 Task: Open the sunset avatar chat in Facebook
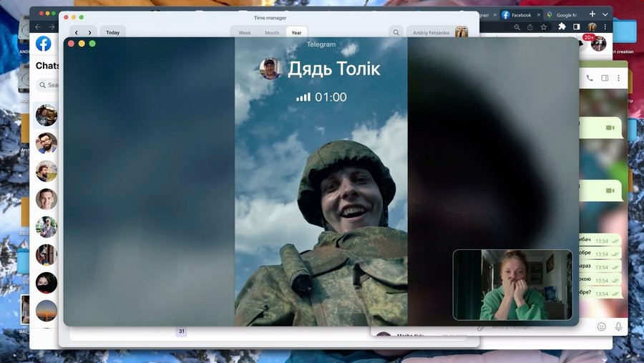coord(47,311)
